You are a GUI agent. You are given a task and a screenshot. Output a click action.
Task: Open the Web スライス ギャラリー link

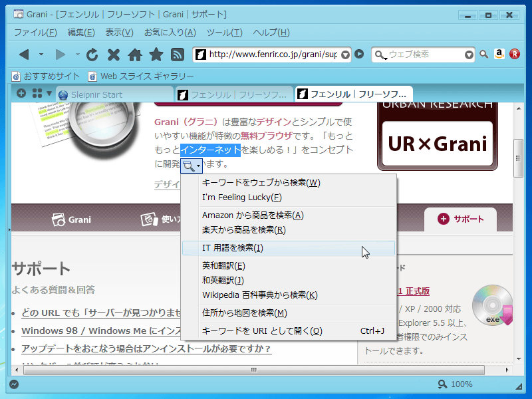(141, 76)
